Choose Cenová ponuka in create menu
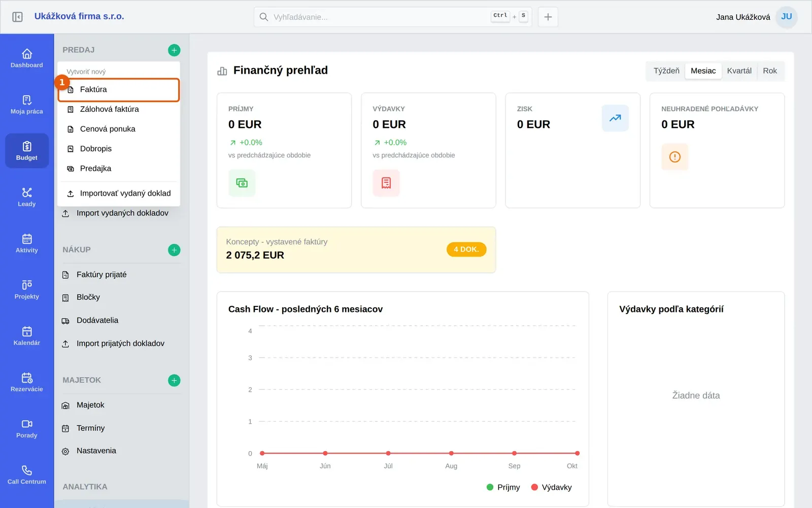The height and width of the screenshot is (508, 812). [119, 129]
